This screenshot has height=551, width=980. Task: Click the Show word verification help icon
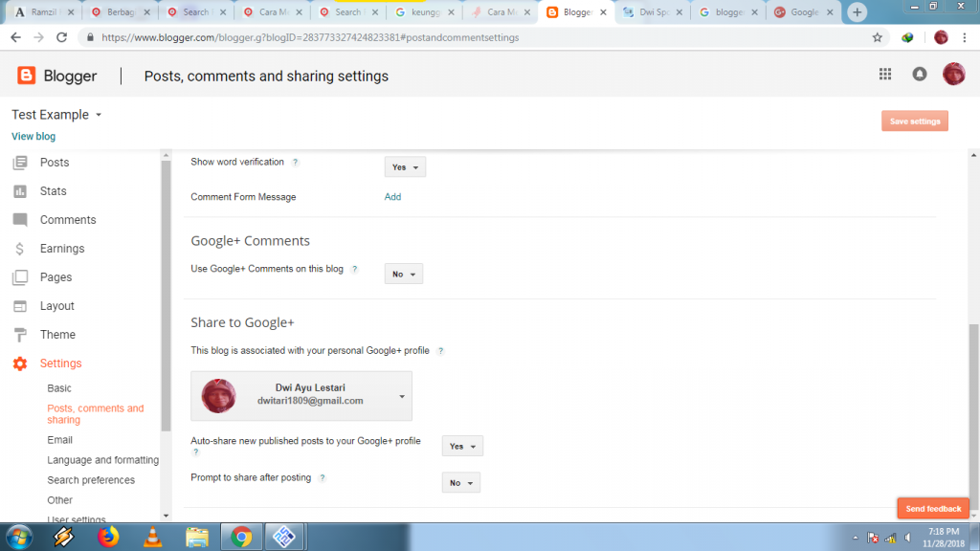pyautogui.click(x=295, y=163)
